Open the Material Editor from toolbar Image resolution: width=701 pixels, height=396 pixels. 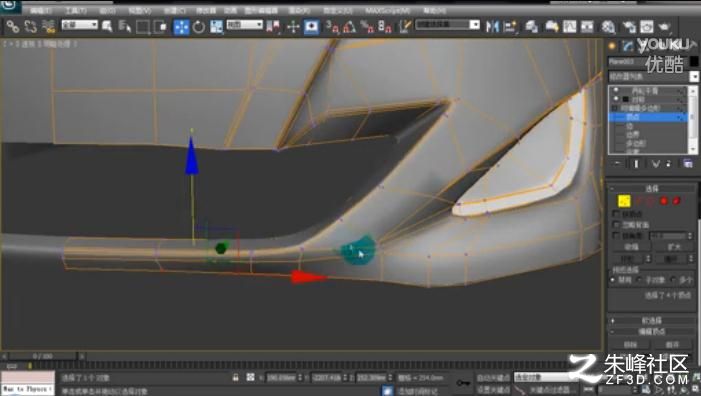tap(608, 27)
